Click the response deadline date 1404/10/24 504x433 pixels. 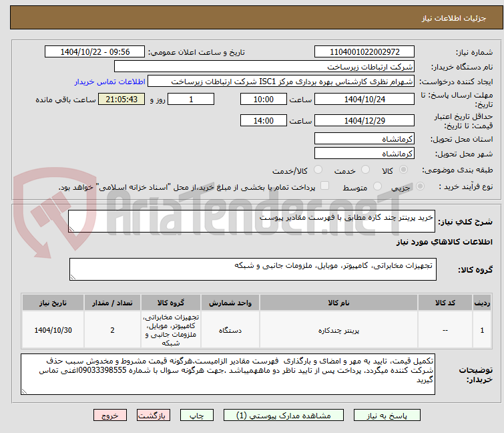(x=364, y=99)
